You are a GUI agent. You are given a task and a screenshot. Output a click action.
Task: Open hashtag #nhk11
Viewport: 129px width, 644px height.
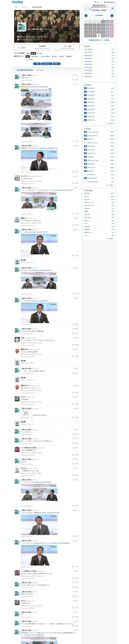(86, 197)
